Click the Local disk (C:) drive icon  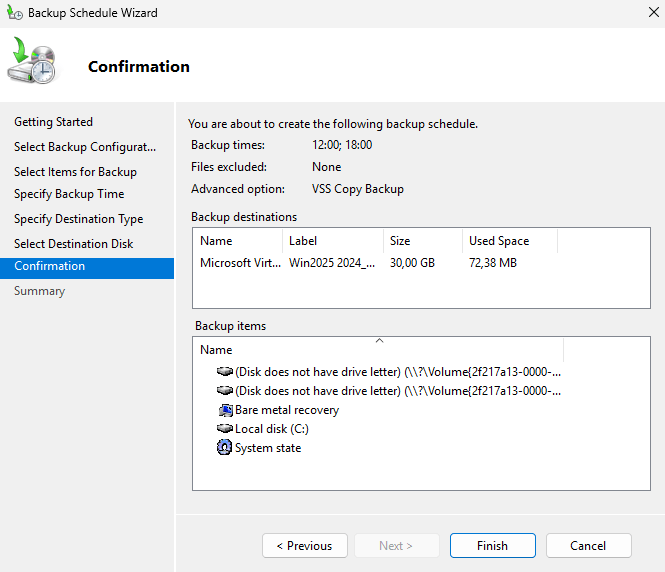224,429
